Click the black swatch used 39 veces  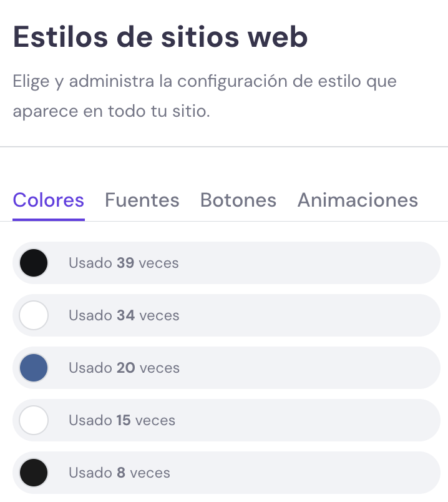point(34,263)
